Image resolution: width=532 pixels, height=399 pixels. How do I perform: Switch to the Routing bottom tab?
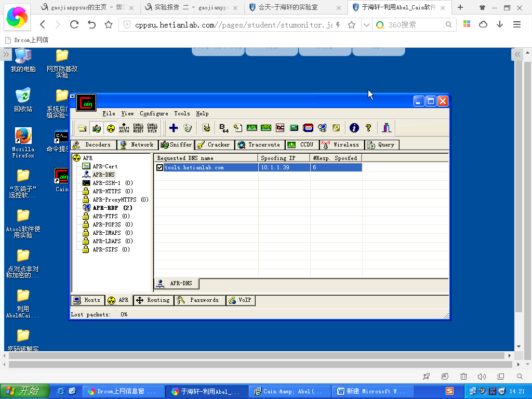coord(153,300)
